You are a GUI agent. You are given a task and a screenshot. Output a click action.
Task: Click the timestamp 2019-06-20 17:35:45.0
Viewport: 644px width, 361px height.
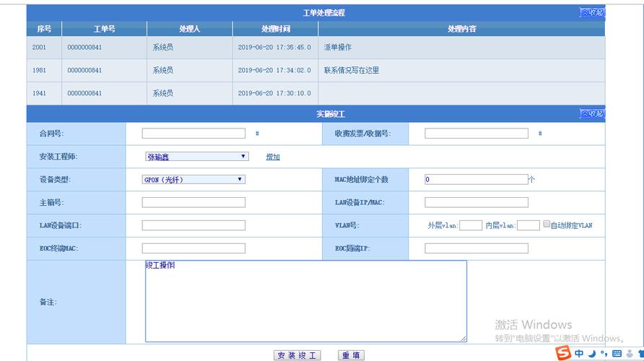[274, 47]
